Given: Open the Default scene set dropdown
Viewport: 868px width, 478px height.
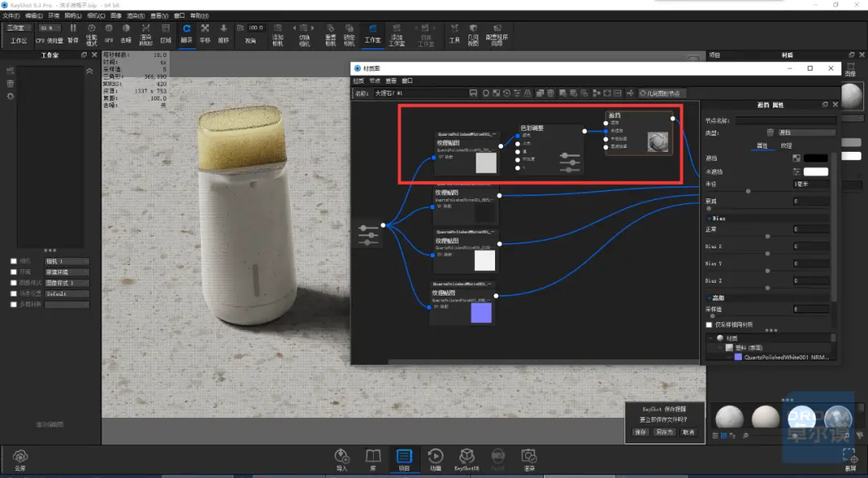Looking at the screenshot, I should [x=67, y=294].
